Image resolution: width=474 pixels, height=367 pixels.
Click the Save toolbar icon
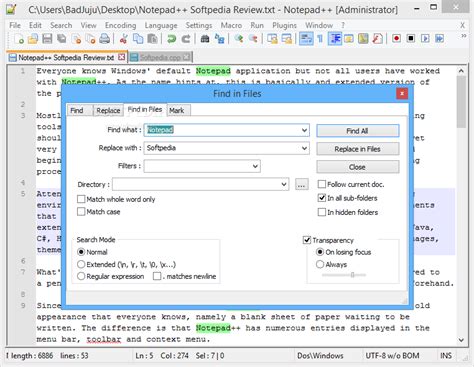point(47,39)
